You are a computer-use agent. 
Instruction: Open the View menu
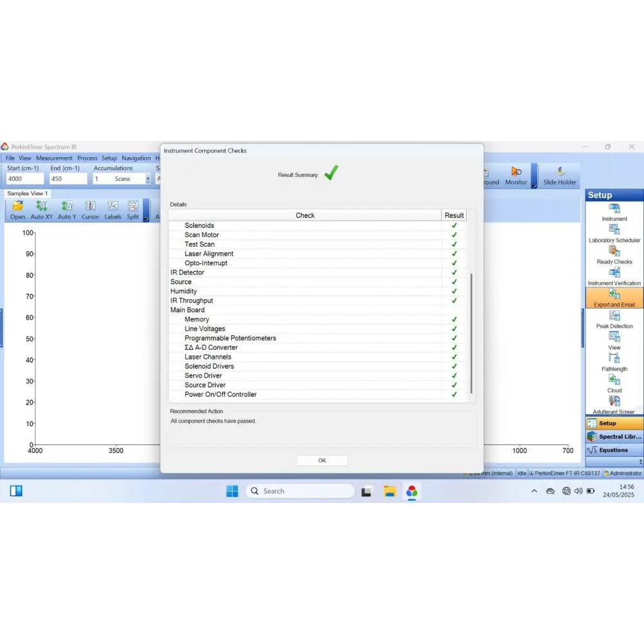coord(24,158)
